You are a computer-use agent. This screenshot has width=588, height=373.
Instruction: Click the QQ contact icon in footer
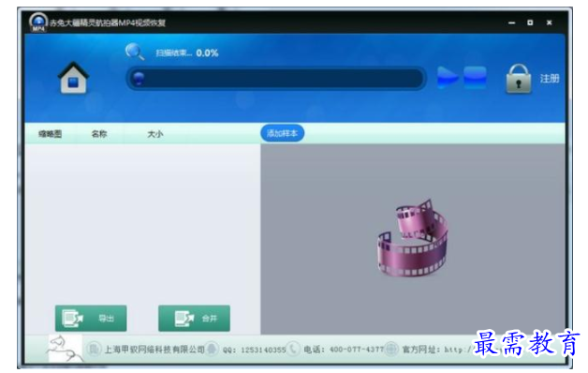click(x=212, y=349)
